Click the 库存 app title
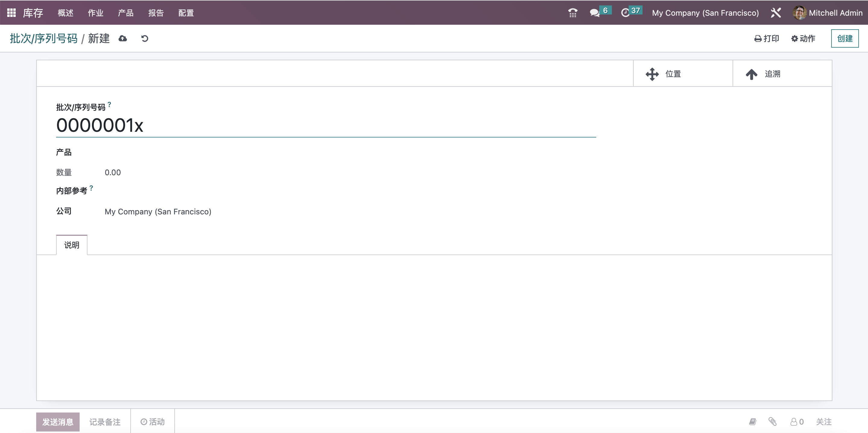The width and height of the screenshot is (868, 433). tap(33, 13)
